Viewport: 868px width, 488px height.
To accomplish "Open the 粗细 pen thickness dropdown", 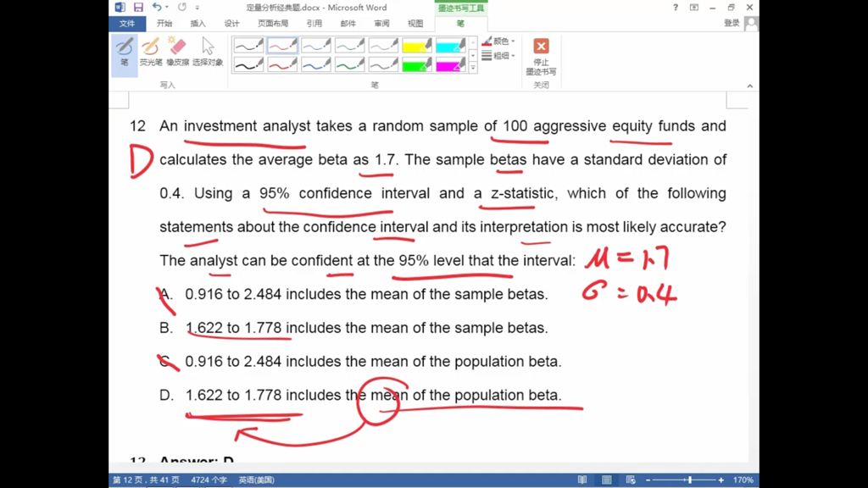I will coord(498,56).
